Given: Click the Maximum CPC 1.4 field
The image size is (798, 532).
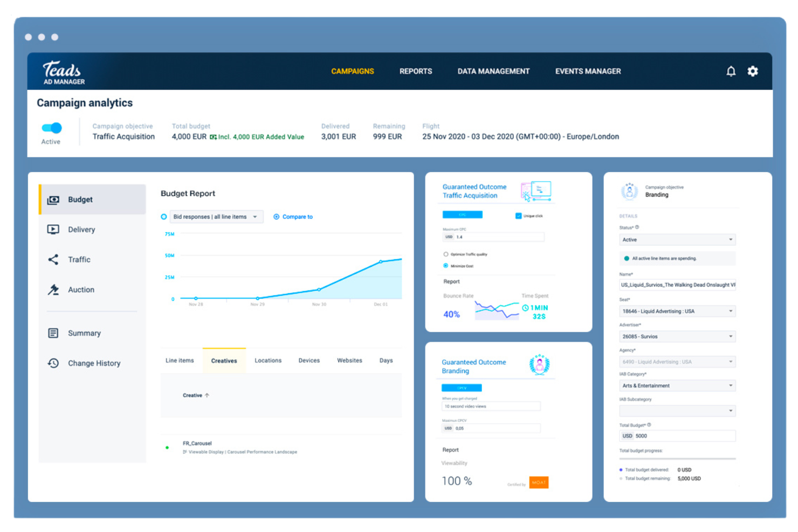Looking at the screenshot, I should coord(493,237).
